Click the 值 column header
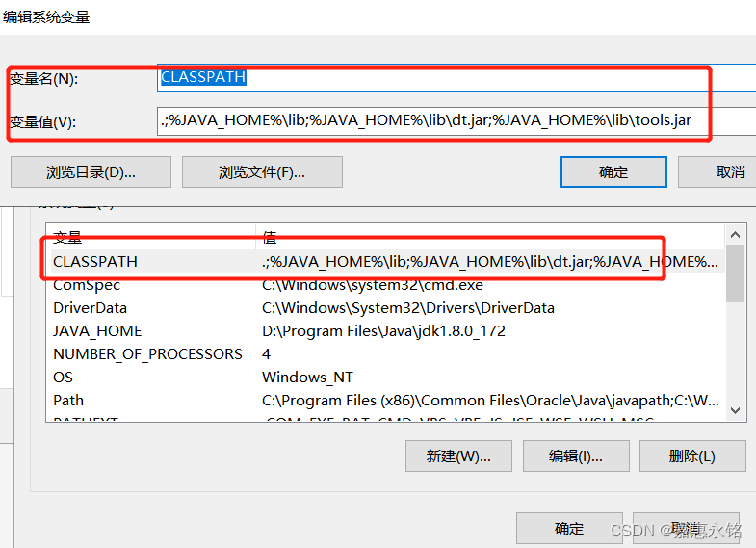Image resolution: width=756 pixels, height=548 pixels. 490,237
